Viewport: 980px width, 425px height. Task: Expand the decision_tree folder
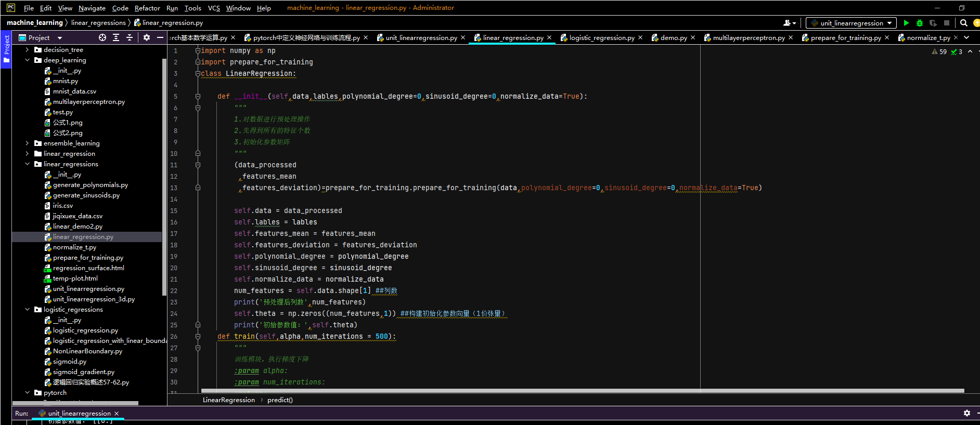tap(27, 50)
